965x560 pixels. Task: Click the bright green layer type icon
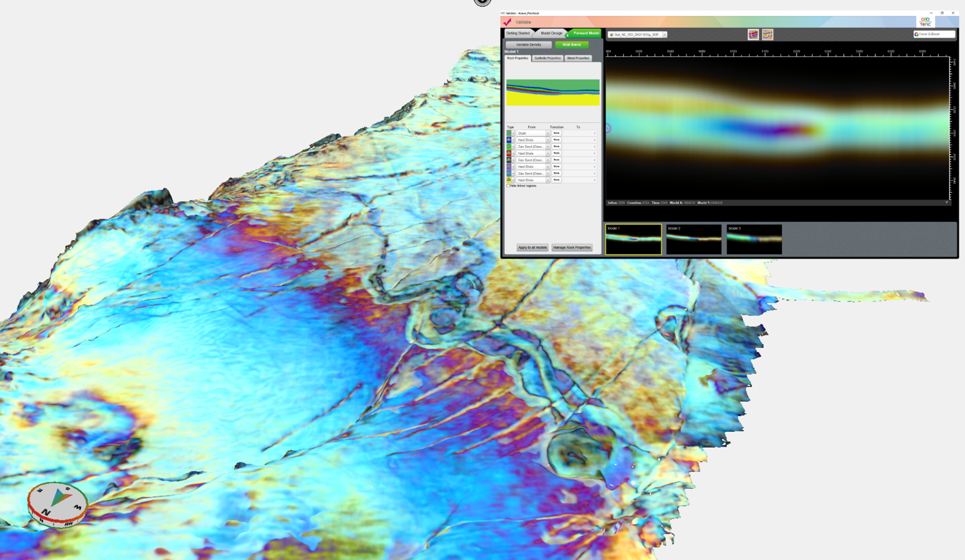509,147
